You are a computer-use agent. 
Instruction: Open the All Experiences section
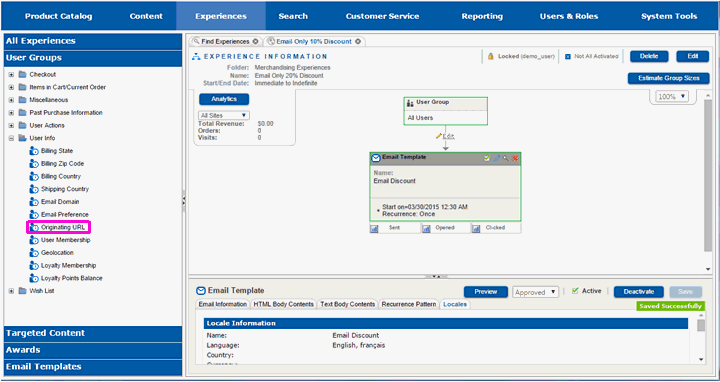(x=93, y=41)
